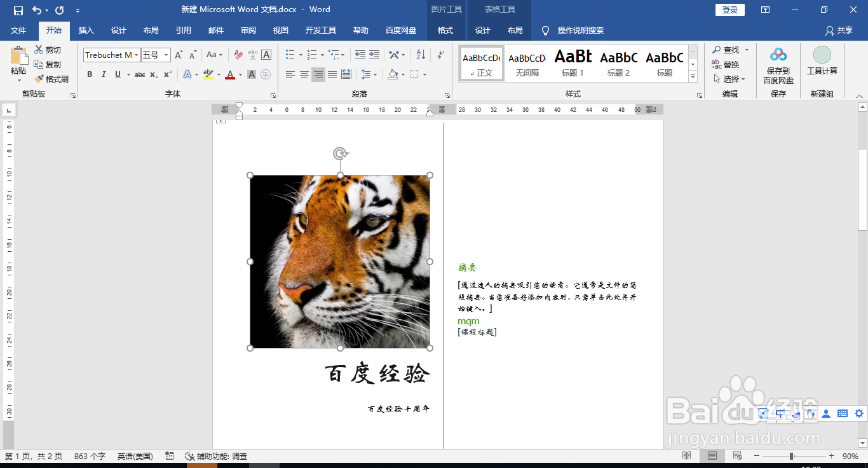Image resolution: width=868 pixels, height=468 pixels.
Task: Click the Save icon in the quick access toolbar
Action: pyautogui.click(x=18, y=10)
